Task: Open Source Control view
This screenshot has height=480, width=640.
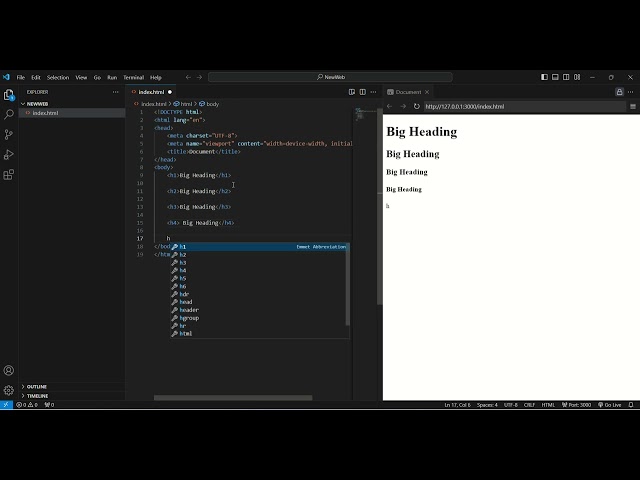Action: point(9,134)
